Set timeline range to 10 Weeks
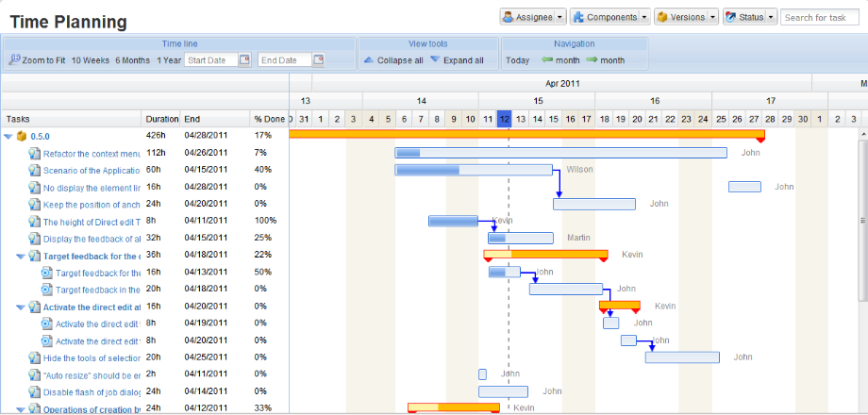 point(90,60)
